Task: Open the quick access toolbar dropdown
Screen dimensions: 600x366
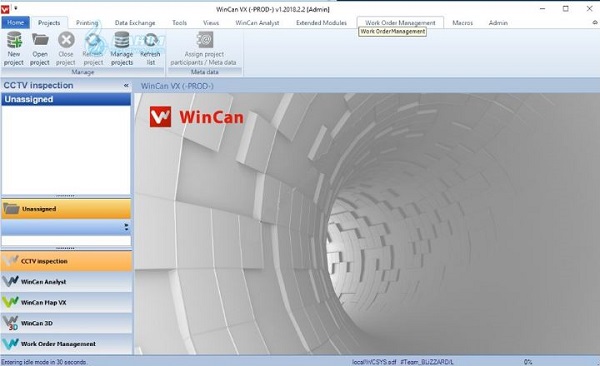Action: point(16,8)
